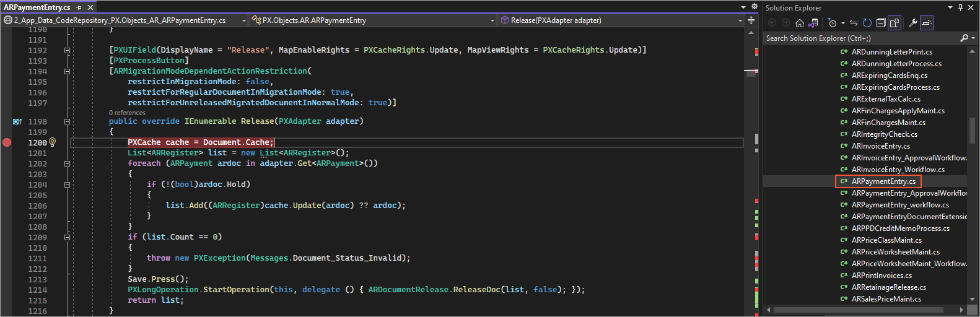Refresh the Solution Explorer tree
Screen dimensions: 980x317
pos(867,23)
